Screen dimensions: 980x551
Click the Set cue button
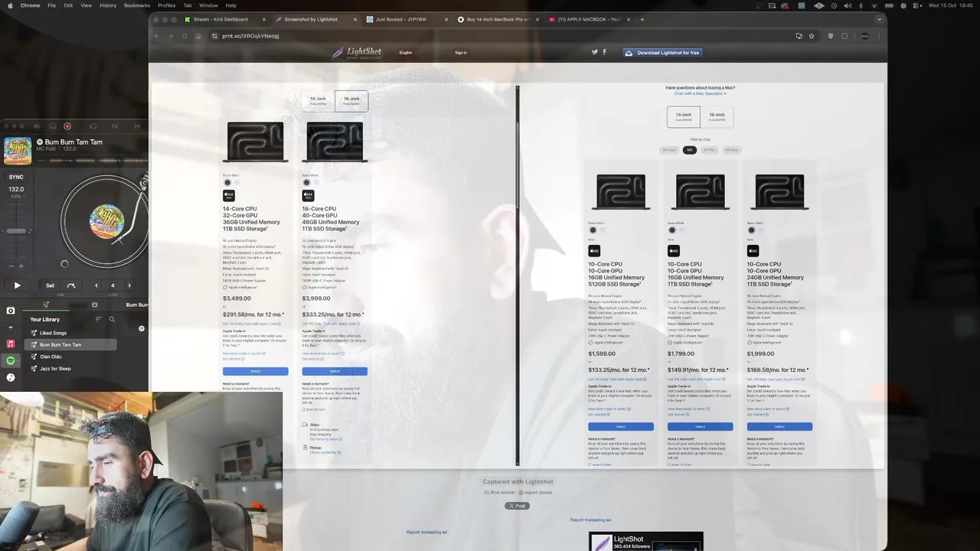pos(50,285)
